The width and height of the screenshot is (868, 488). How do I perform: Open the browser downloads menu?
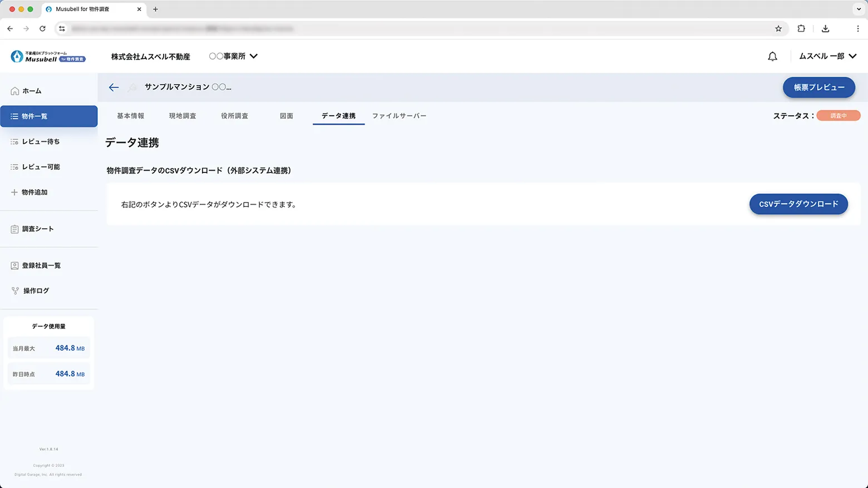click(826, 28)
